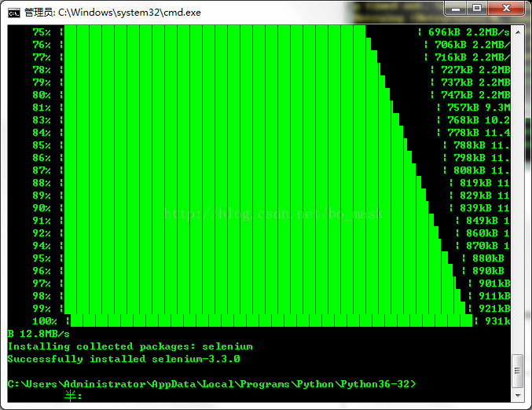Click the 96% progress label
The height and width of the screenshot is (410, 532).
pos(42,270)
